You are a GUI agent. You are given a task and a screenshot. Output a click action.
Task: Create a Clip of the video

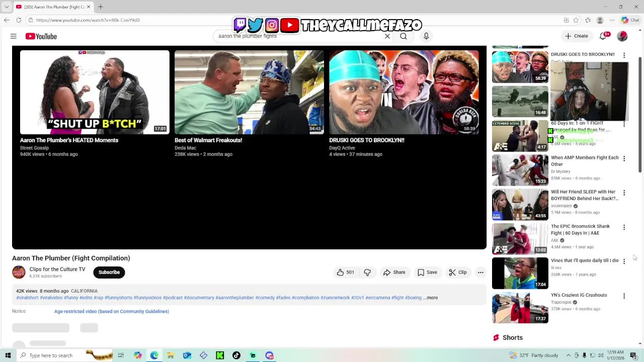[458, 272]
